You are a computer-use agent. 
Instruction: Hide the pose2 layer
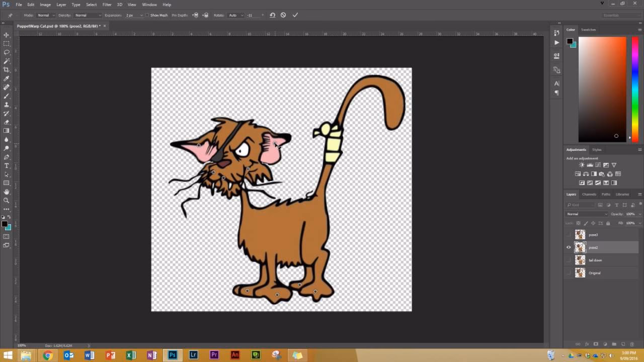[x=569, y=247]
